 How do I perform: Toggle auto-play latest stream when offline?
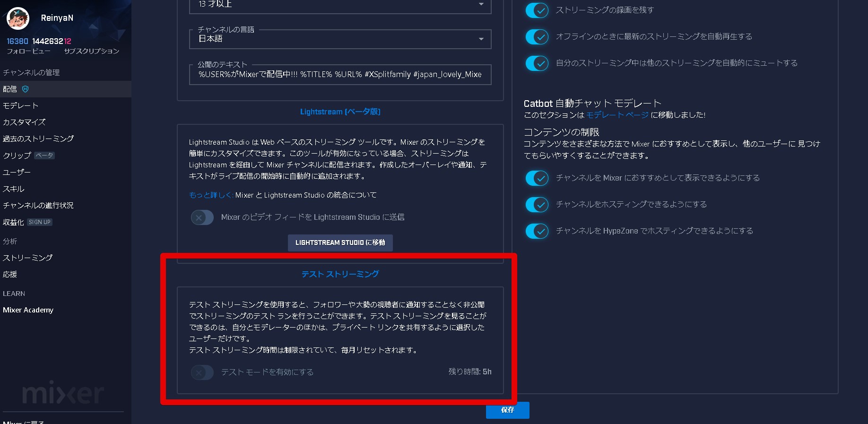537,36
